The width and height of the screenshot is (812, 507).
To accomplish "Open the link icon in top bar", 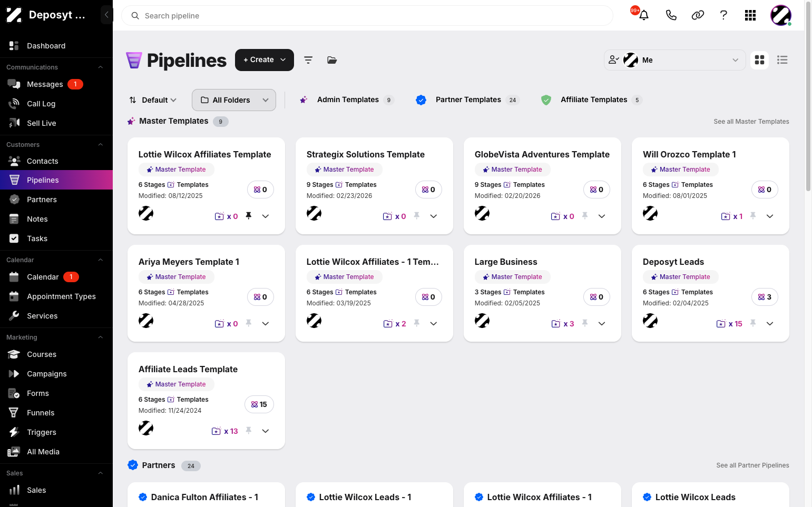I will pyautogui.click(x=698, y=15).
